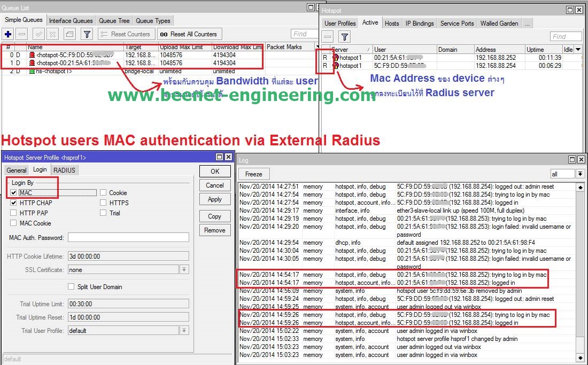Open the SSL Certificate dropdown
Screen dimensions: 588x365
(x=183, y=269)
